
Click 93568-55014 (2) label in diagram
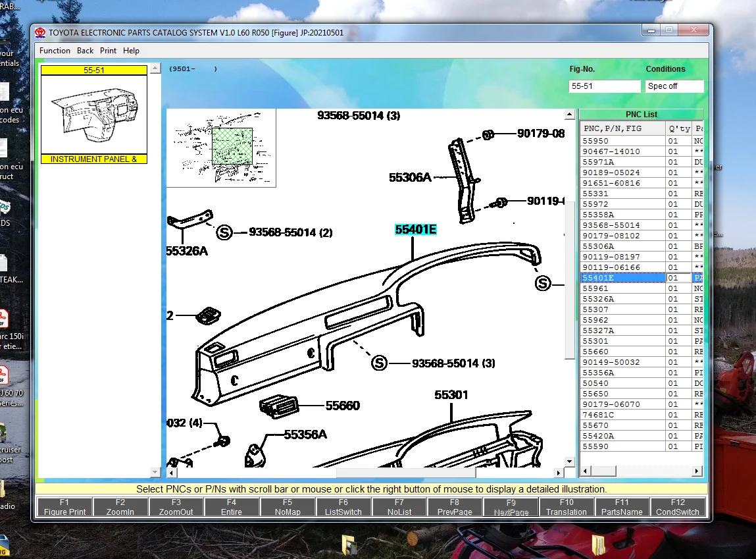tap(291, 232)
